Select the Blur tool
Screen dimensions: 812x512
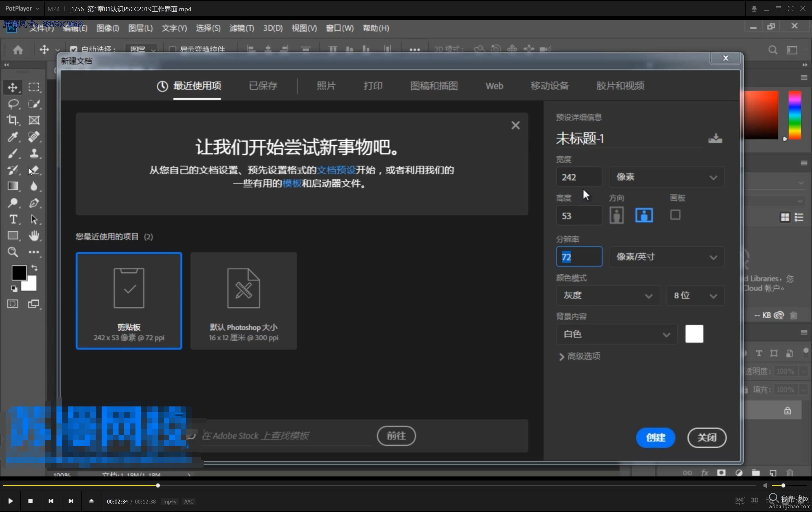point(34,186)
